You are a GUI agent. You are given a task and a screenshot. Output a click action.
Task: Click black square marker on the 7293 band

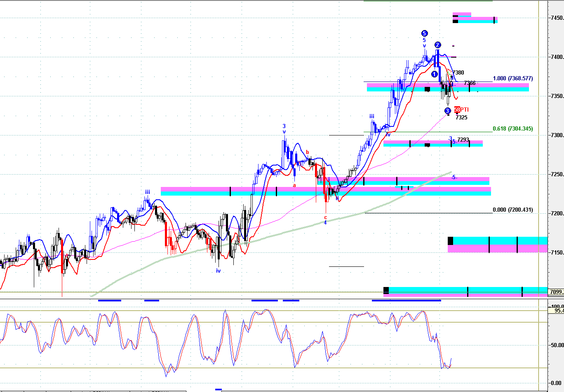(x=427, y=145)
